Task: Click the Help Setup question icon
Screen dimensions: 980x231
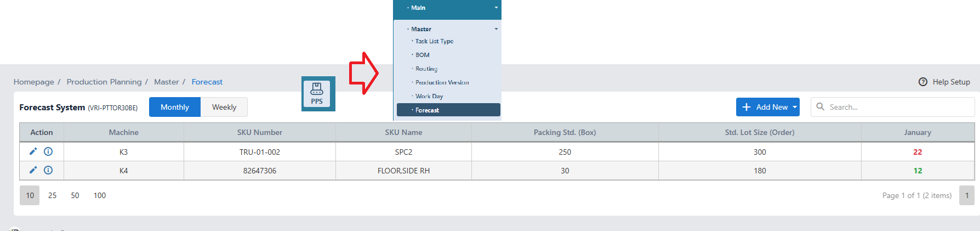Action: [x=923, y=82]
